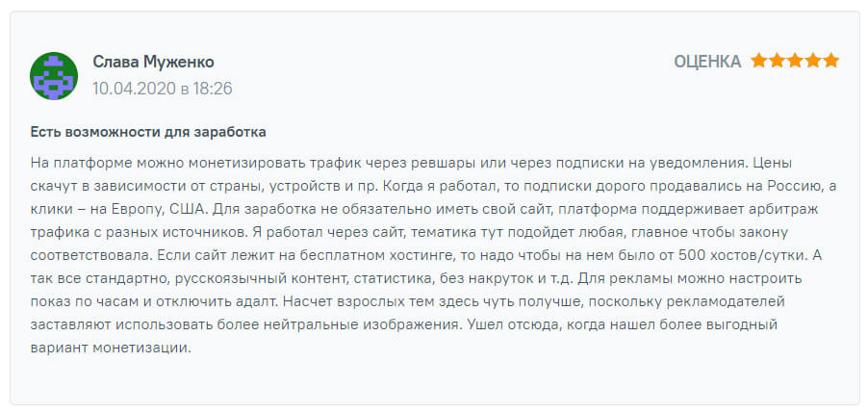Image resolution: width=868 pixels, height=414 pixels.
Task: Click the fifth rating star
Action: click(830, 62)
